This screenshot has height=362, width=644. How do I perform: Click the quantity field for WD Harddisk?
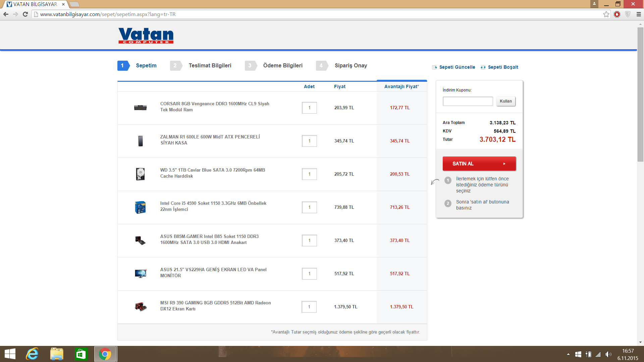pos(309,174)
